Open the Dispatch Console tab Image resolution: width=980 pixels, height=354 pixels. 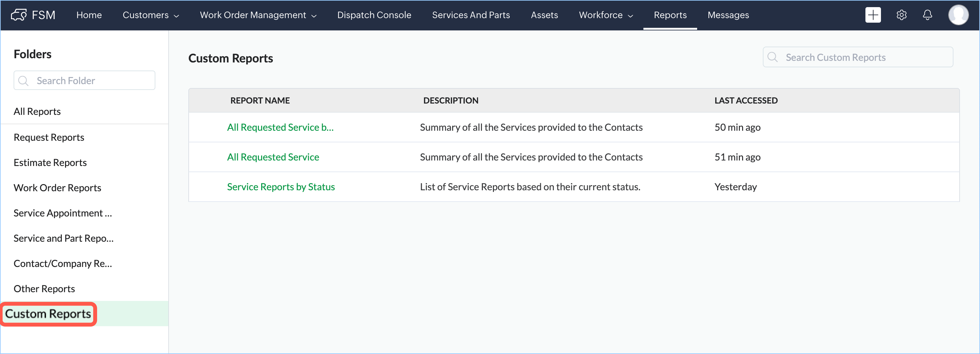click(374, 15)
